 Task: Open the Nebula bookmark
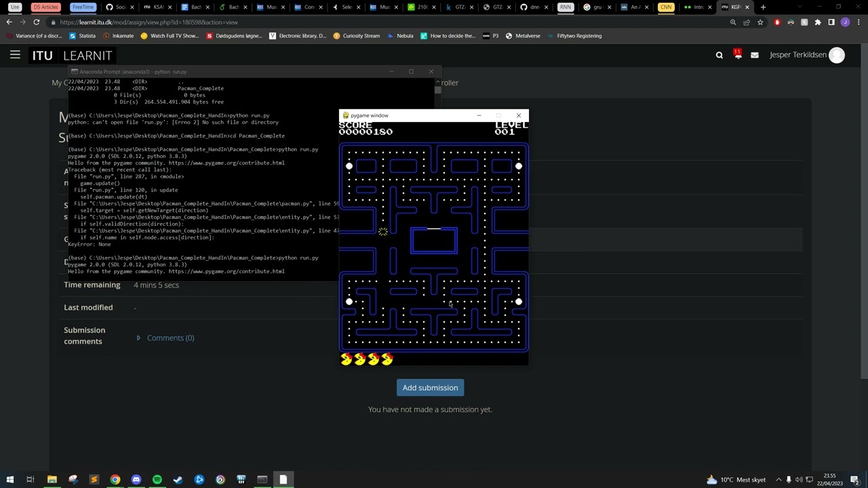pyautogui.click(x=400, y=36)
